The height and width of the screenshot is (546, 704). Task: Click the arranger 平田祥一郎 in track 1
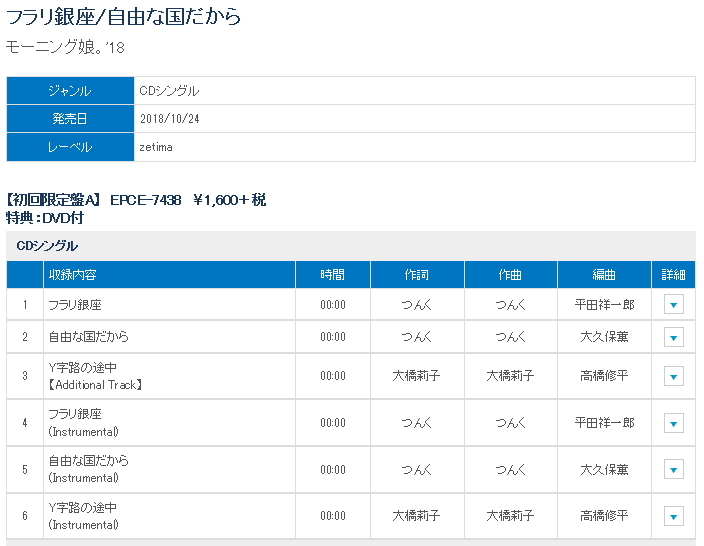(x=604, y=305)
